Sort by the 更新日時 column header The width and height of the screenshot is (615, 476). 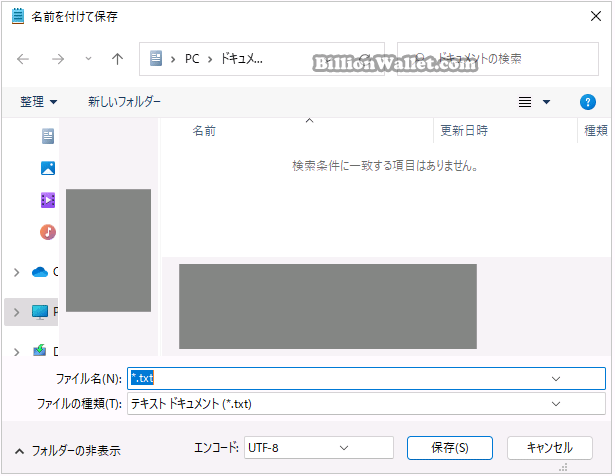(464, 131)
